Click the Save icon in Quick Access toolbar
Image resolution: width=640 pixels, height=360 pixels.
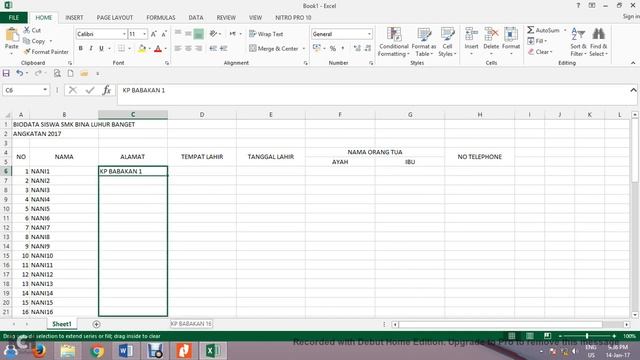tap(6, 73)
